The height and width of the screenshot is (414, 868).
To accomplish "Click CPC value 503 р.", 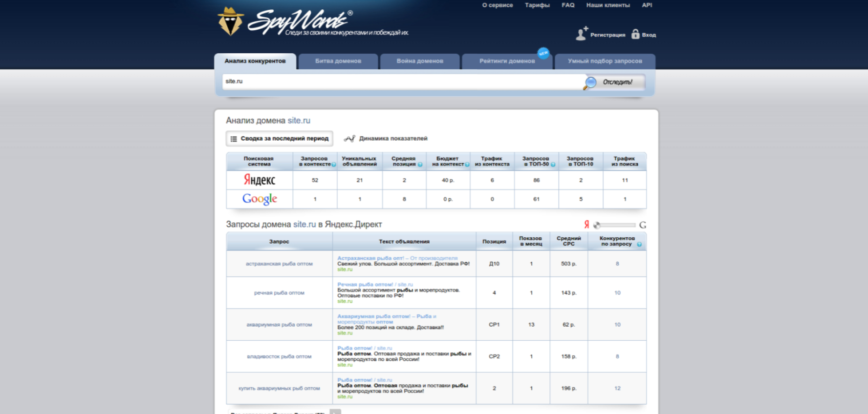I will (x=568, y=264).
